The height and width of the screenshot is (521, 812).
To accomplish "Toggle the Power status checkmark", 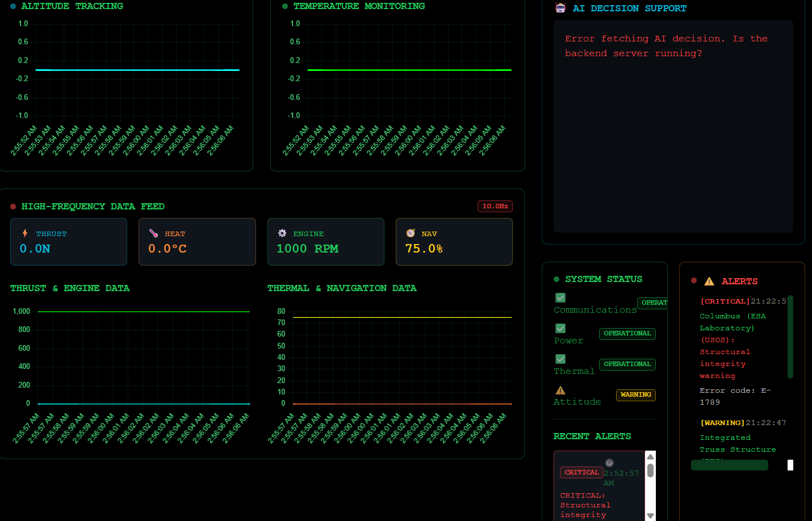I will (x=560, y=329).
